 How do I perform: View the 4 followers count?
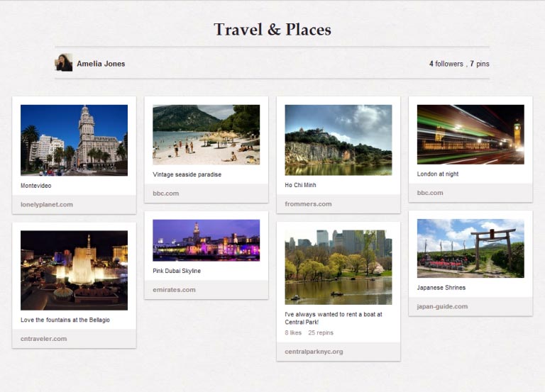[446, 64]
